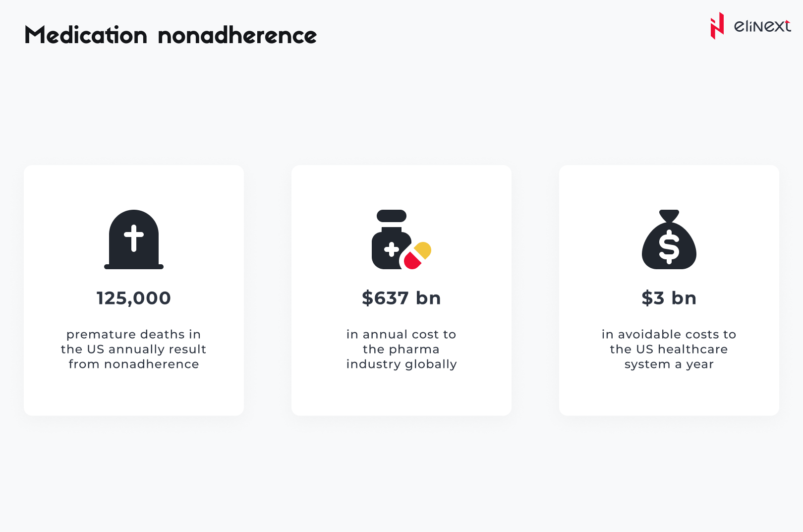The height and width of the screenshot is (532, 803).
Task: Click the $637 bn statistic figure
Action: 401,298
